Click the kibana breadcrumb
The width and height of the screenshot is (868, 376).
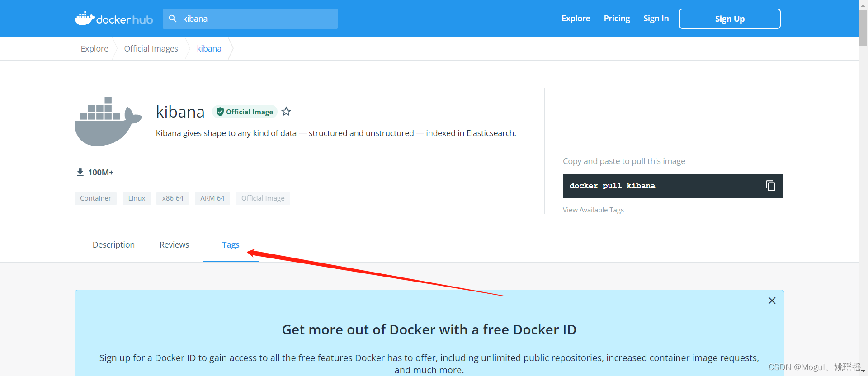coord(209,48)
